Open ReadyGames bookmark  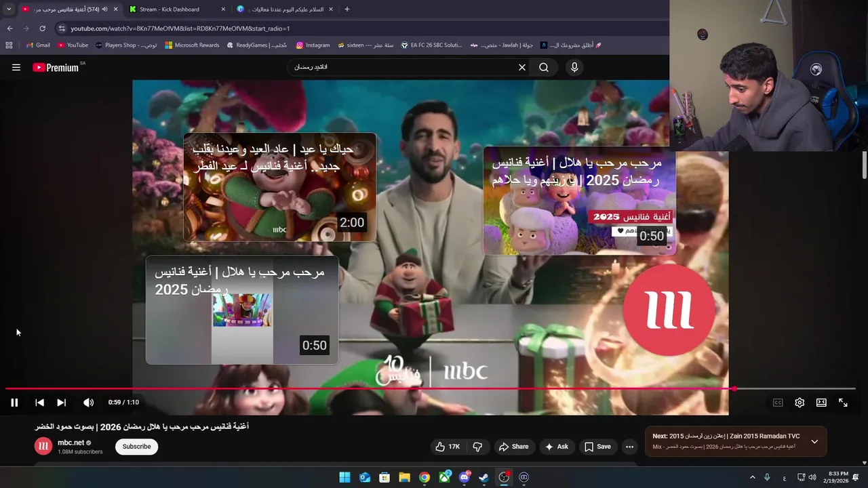click(x=256, y=45)
